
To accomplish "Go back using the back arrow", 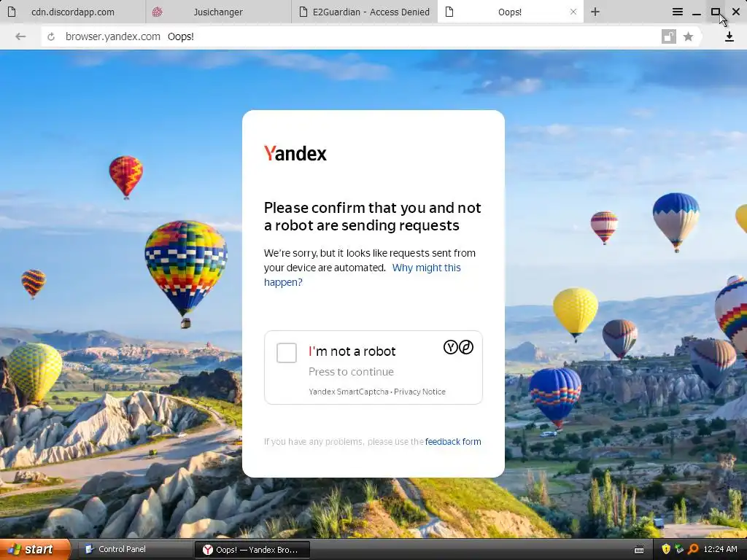I will click(20, 36).
